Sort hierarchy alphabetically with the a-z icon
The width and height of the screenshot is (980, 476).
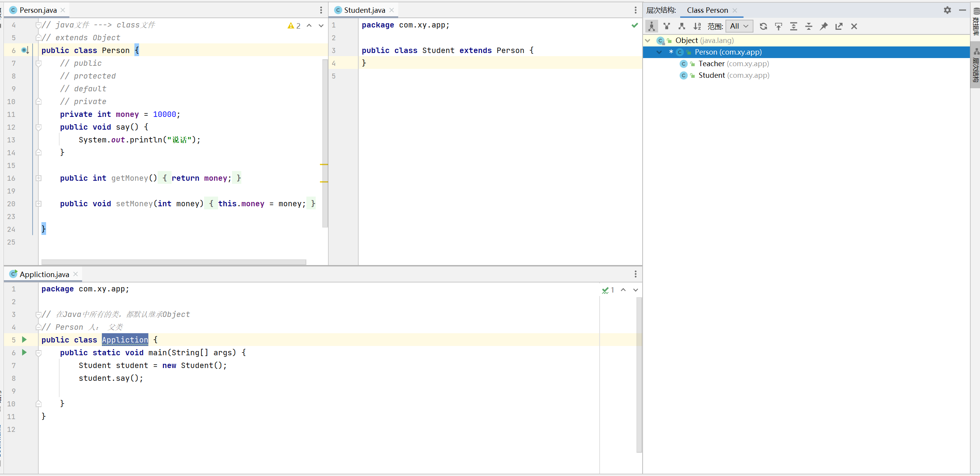click(x=697, y=26)
